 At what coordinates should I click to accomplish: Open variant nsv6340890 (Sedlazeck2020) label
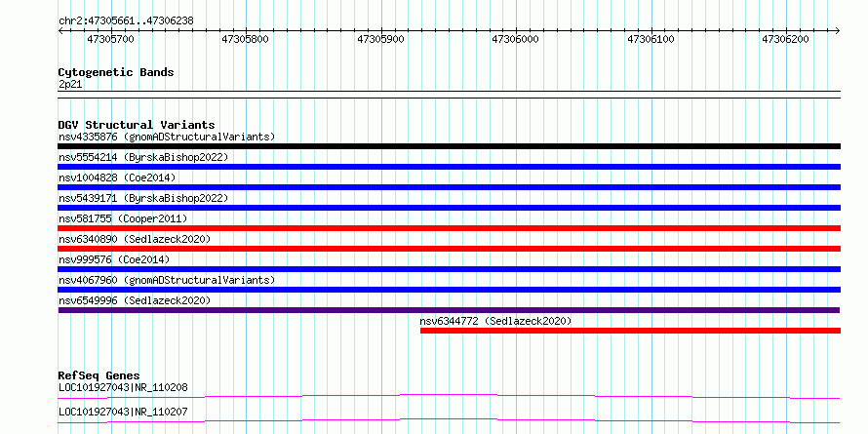tap(135, 239)
